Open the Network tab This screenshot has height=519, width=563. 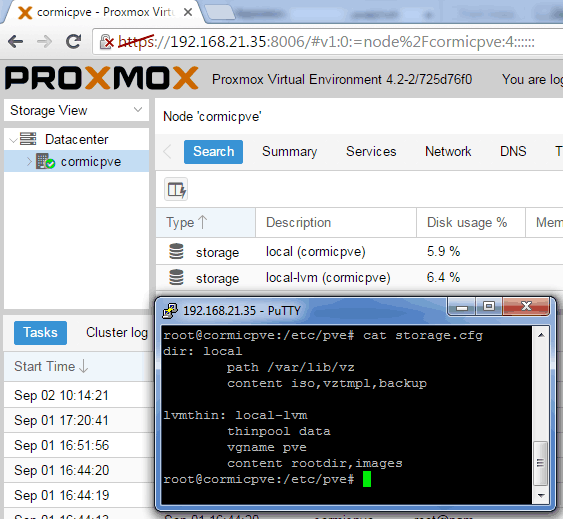click(x=448, y=152)
